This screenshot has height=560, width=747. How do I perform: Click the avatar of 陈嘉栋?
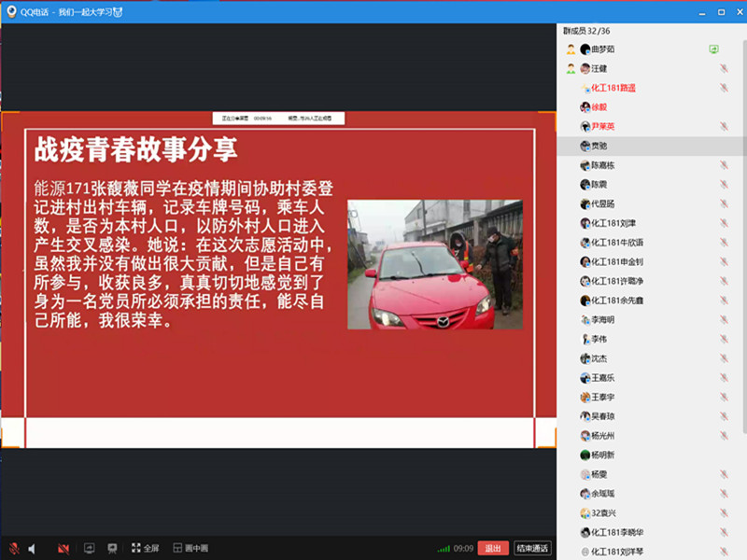585,165
